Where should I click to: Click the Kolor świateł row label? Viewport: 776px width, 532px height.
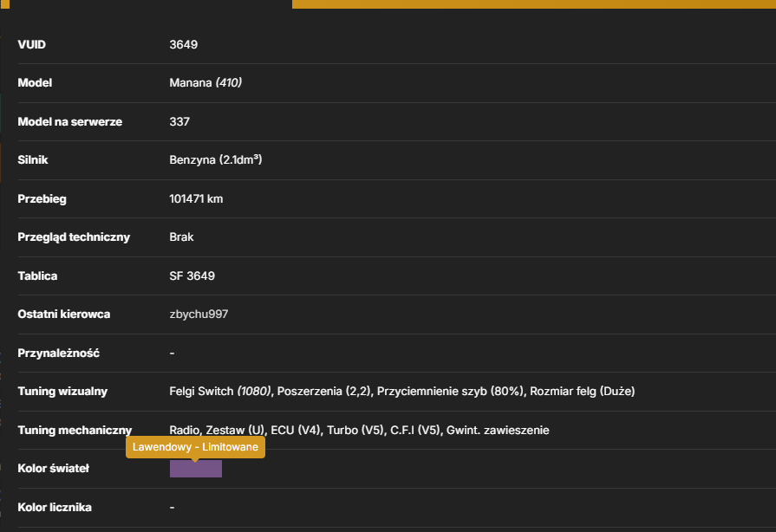[54, 468]
